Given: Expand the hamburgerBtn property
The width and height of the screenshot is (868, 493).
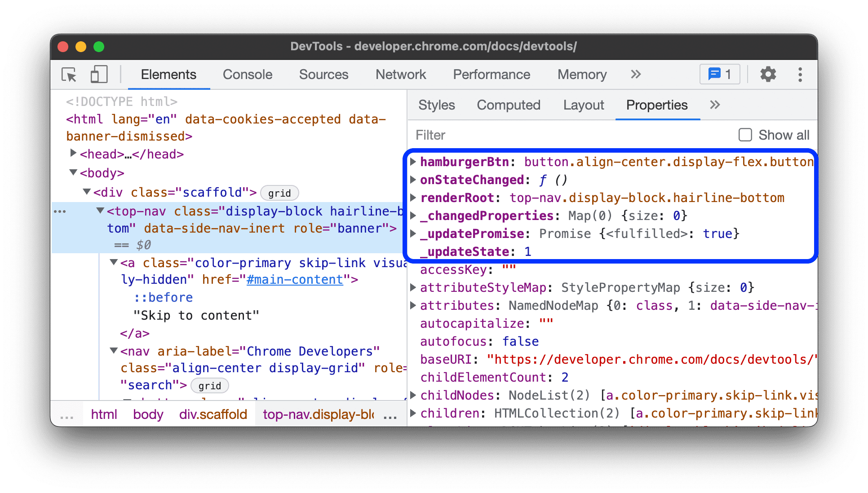Looking at the screenshot, I should (413, 162).
